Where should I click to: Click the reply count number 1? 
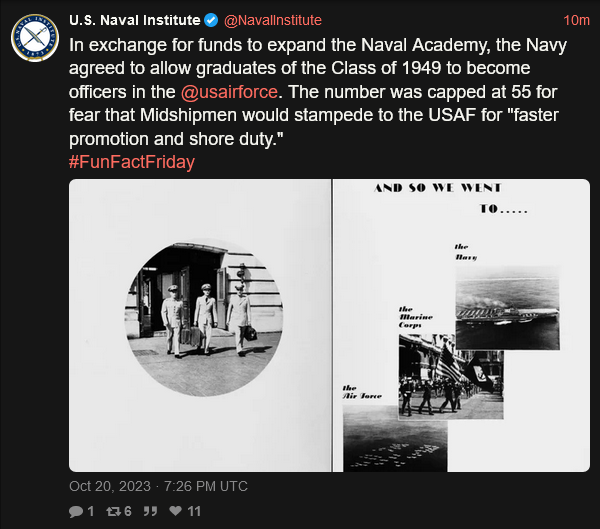pos(90,511)
